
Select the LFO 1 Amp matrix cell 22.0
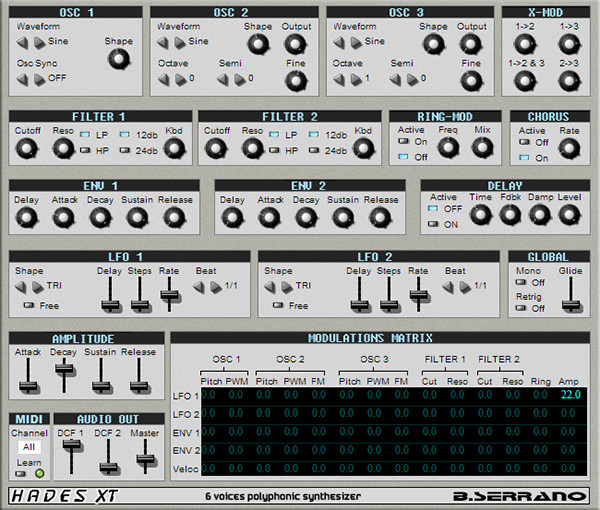click(x=570, y=395)
